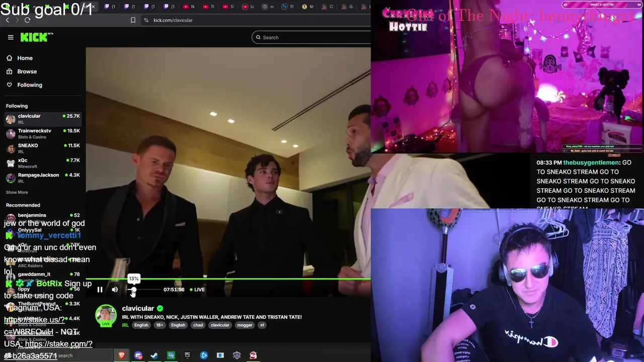Open Discord from the taskbar
Viewport: 644px width, 362px height.
click(138, 355)
